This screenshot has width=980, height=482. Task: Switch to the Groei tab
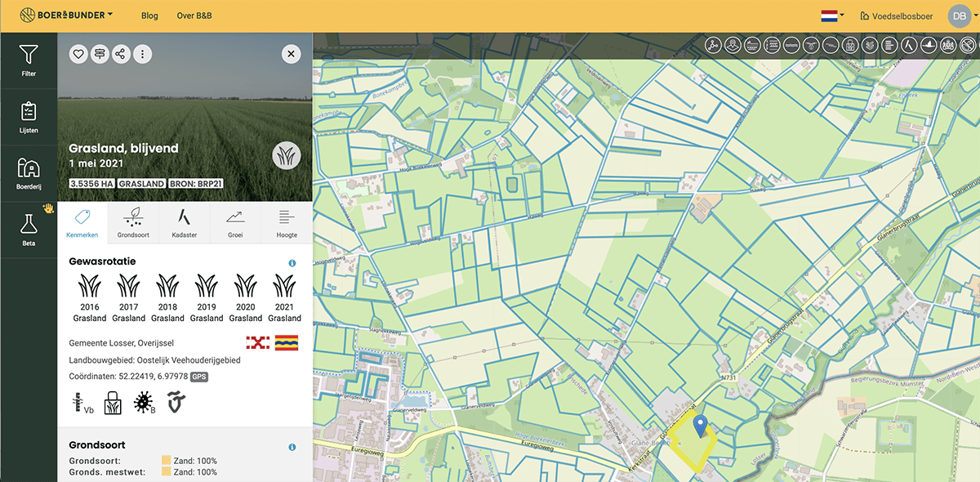(235, 222)
